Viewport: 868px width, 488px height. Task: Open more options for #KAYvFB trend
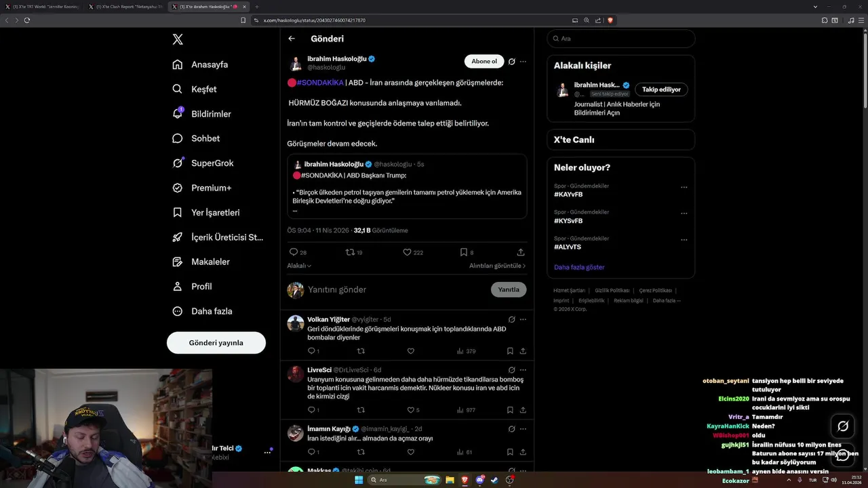[x=684, y=187]
